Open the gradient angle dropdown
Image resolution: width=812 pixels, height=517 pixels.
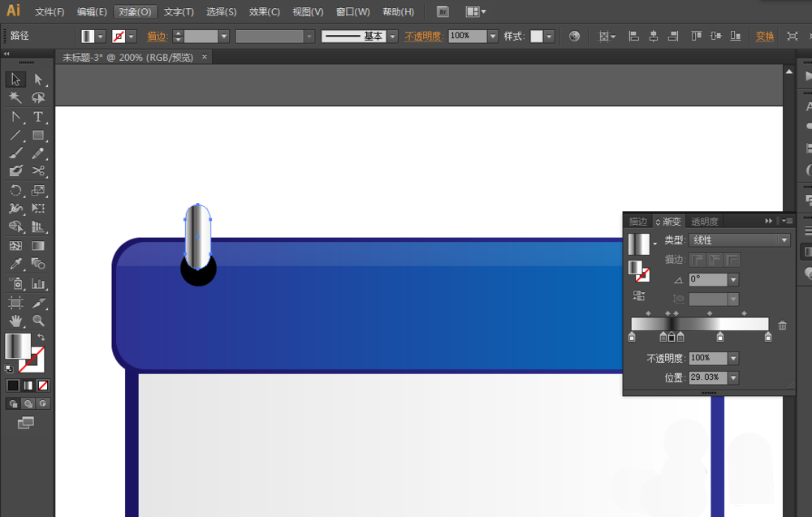click(733, 279)
